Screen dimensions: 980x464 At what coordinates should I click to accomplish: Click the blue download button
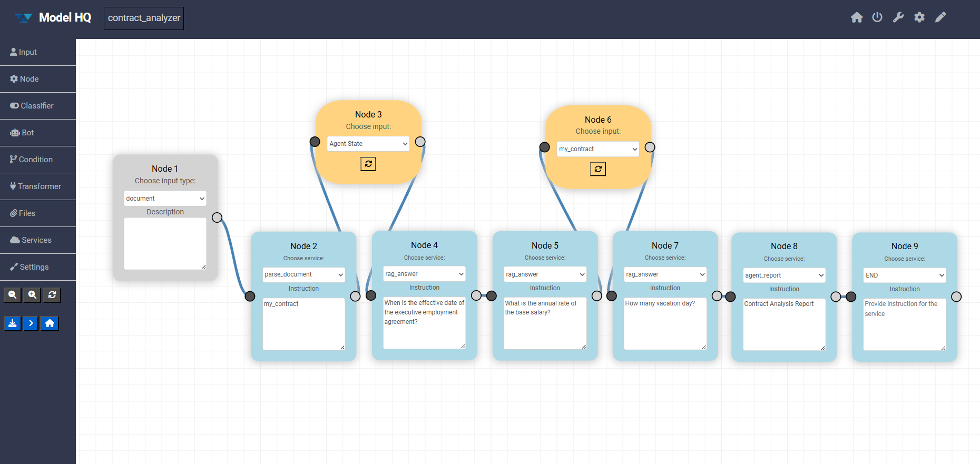point(13,323)
